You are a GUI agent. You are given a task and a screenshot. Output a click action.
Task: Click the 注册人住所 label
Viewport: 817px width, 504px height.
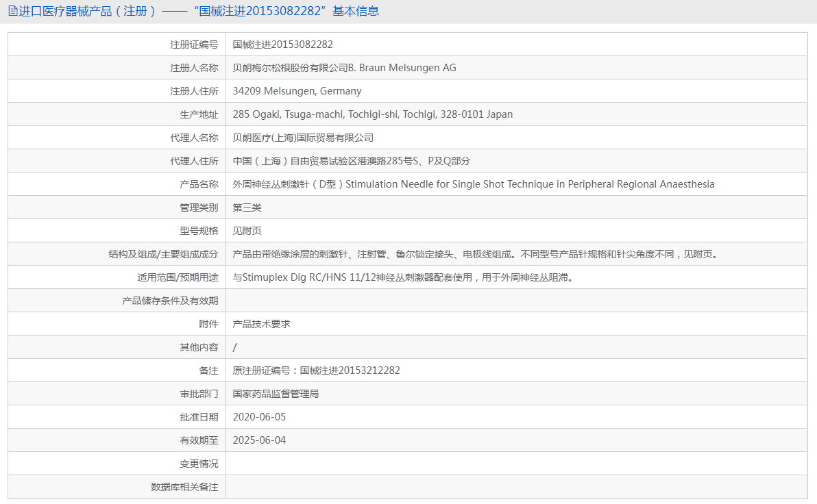tap(194, 91)
